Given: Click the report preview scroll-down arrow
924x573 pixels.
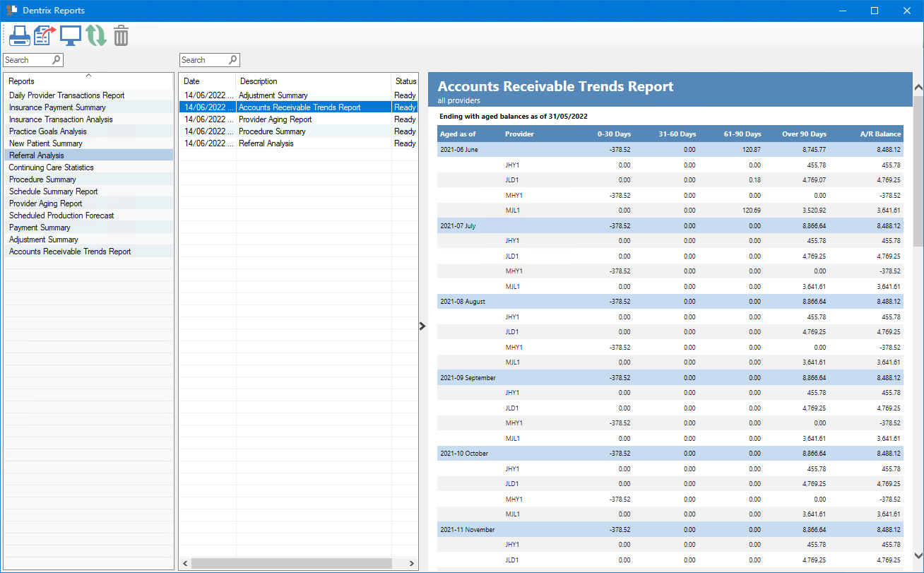Looking at the screenshot, I should pos(918,555).
